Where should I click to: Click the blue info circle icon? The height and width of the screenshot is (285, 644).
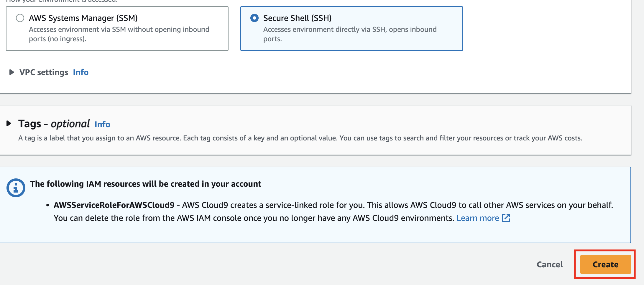coord(16,188)
